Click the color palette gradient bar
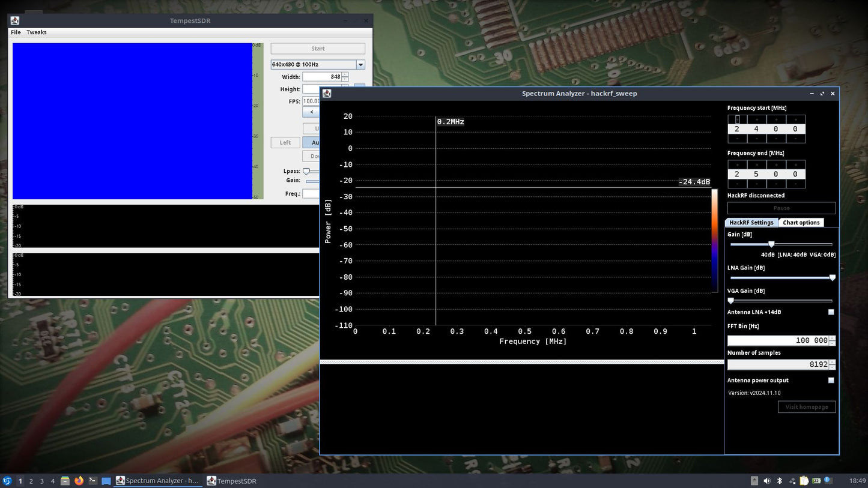The height and width of the screenshot is (488, 868). (715, 241)
